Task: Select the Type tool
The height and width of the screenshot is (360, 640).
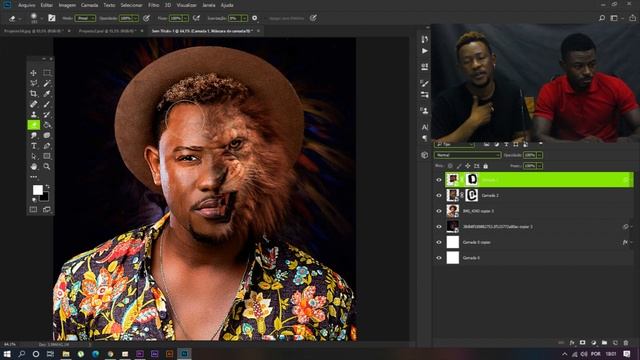Action: pos(33,146)
